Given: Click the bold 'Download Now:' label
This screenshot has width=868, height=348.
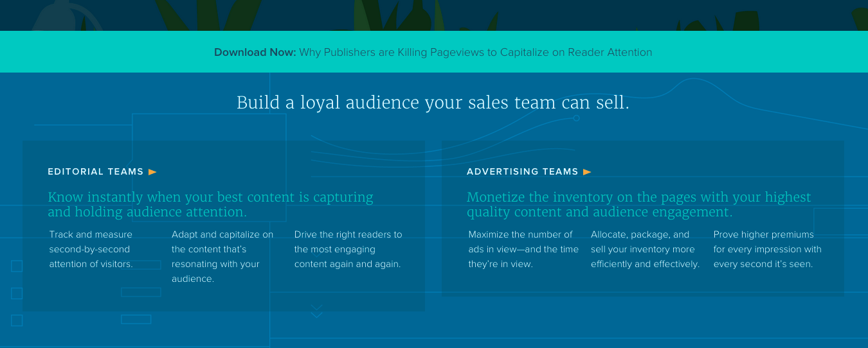Looking at the screenshot, I should (255, 52).
